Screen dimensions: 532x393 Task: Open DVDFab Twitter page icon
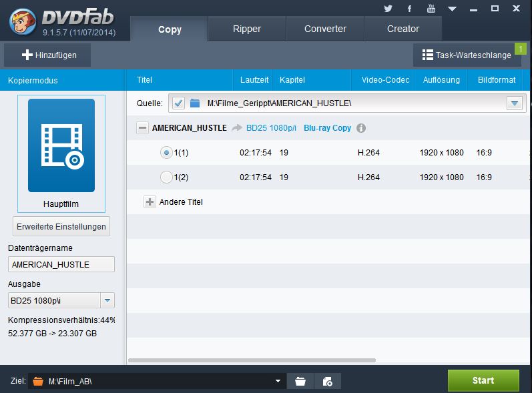point(388,9)
